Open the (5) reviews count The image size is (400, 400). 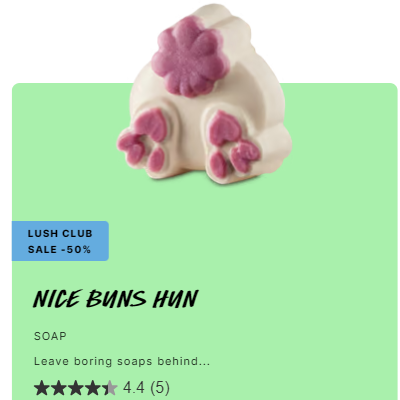tap(160, 388)
